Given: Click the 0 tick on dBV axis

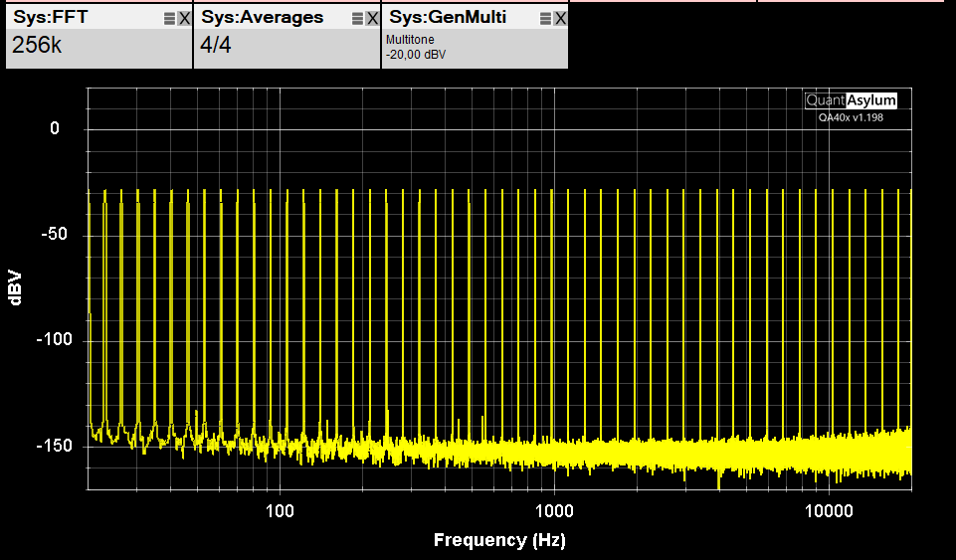Looking at the screenshot, I should pos(55,128).
